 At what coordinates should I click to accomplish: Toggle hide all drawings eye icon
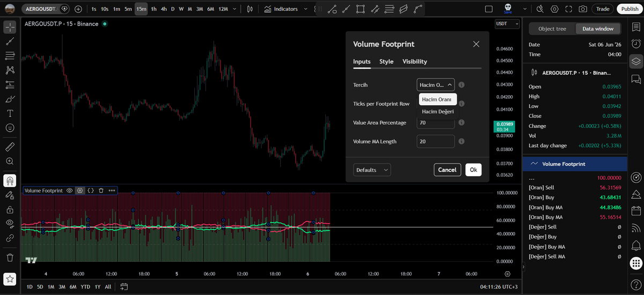pos(10,223)
